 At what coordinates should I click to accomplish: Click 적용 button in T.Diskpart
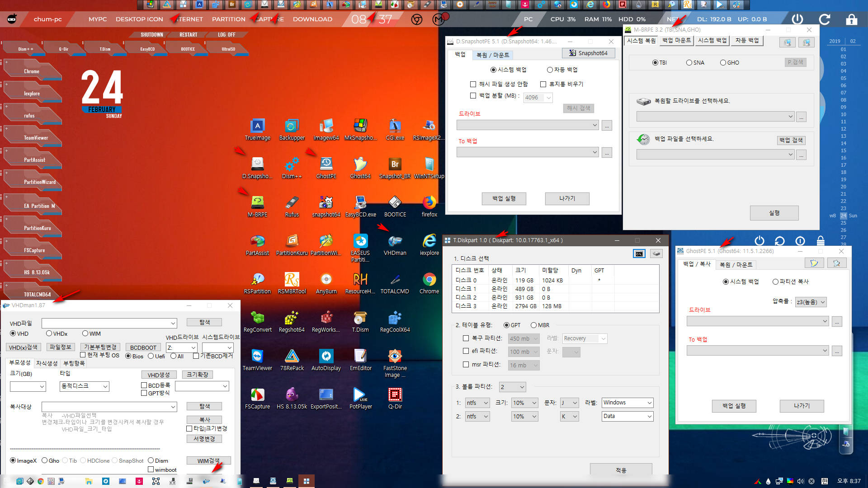pos(621,470)
